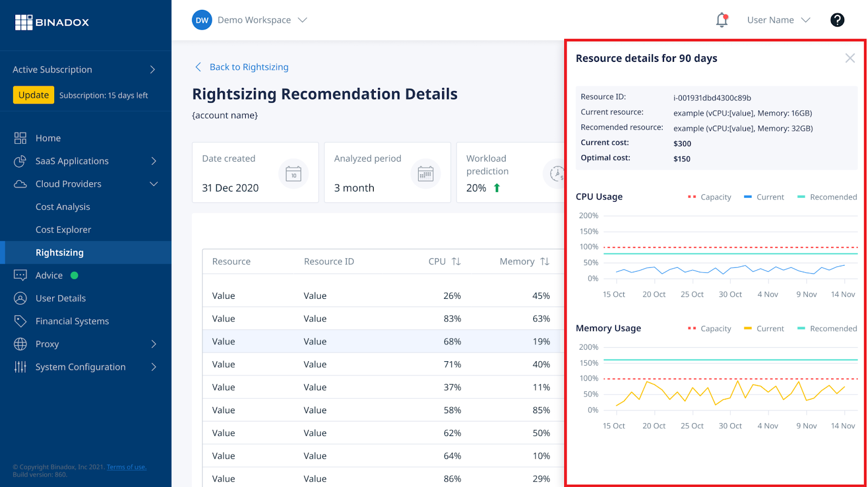Image resolution: width=868 pixels, height=487 pixels.
Task: Click the 26% CPU cell
Action: pyautogui.click(x=452, y=296)
